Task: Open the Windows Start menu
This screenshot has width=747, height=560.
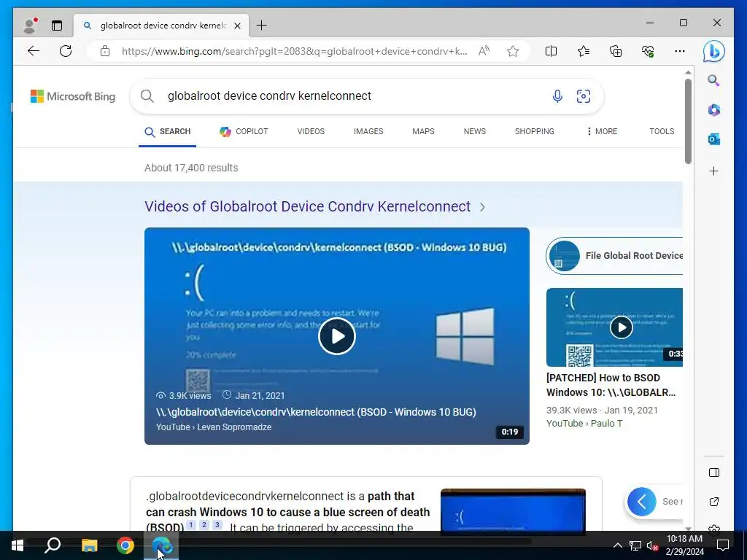Action: 18,545
